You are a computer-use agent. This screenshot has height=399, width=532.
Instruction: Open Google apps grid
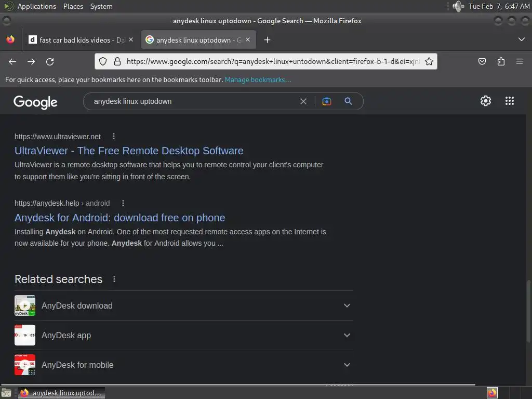pyautogui.click(x=510, y=101)
